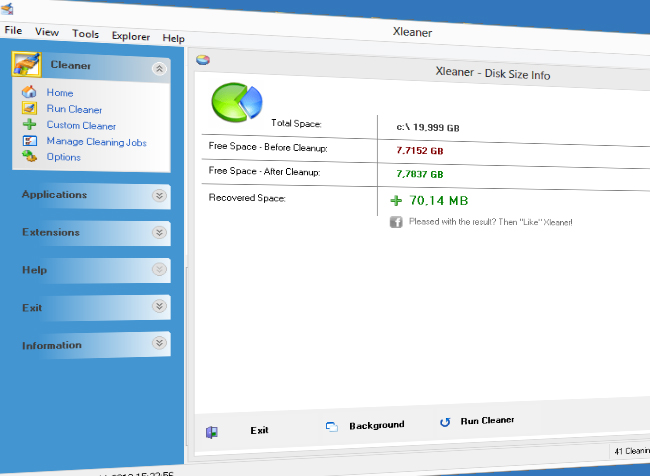
Task: Click the green plus Custom Cleaner icon
Action: click(28, 125)
